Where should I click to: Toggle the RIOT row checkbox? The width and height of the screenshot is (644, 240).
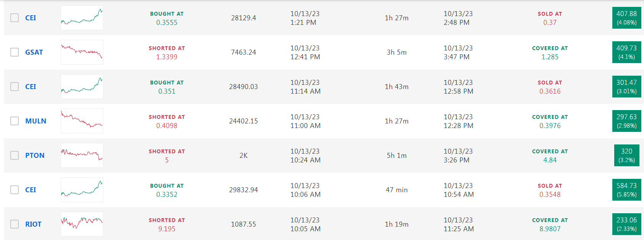click(15, 224)
